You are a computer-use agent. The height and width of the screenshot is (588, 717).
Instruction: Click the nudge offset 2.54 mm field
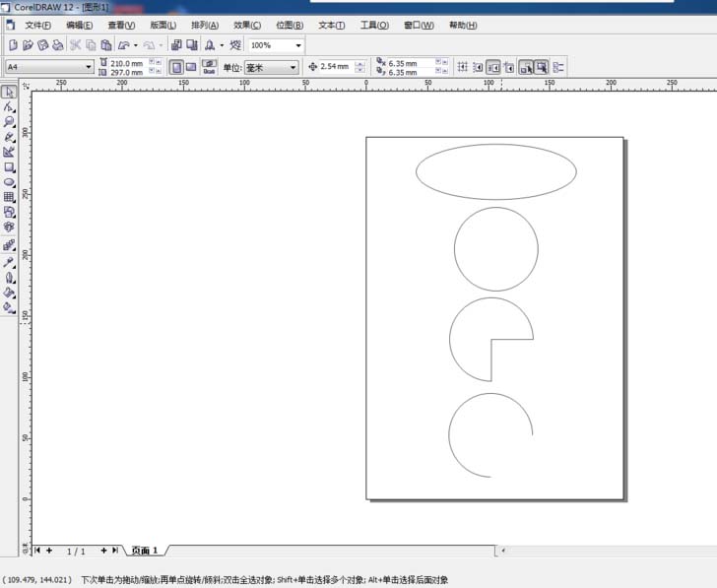[336, 67]
